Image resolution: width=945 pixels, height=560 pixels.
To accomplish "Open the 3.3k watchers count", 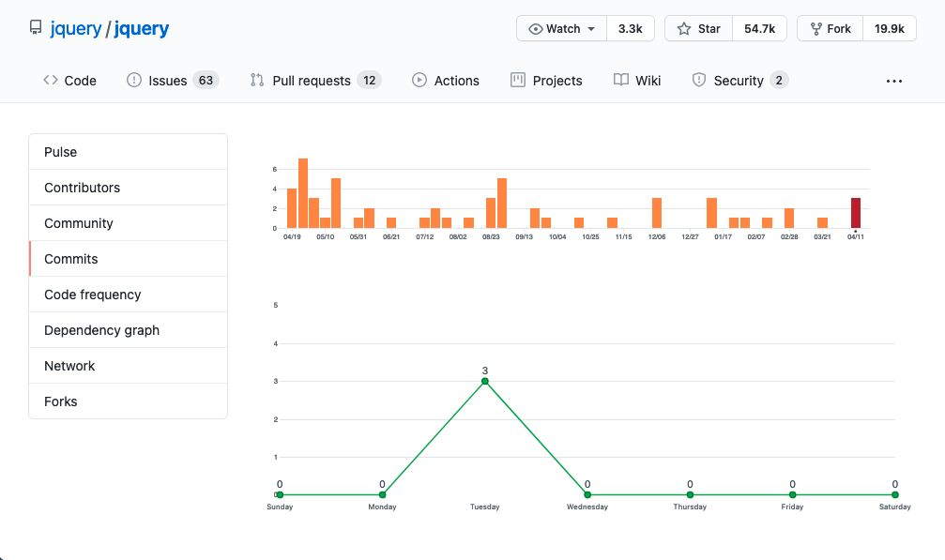I will point(631,28).
